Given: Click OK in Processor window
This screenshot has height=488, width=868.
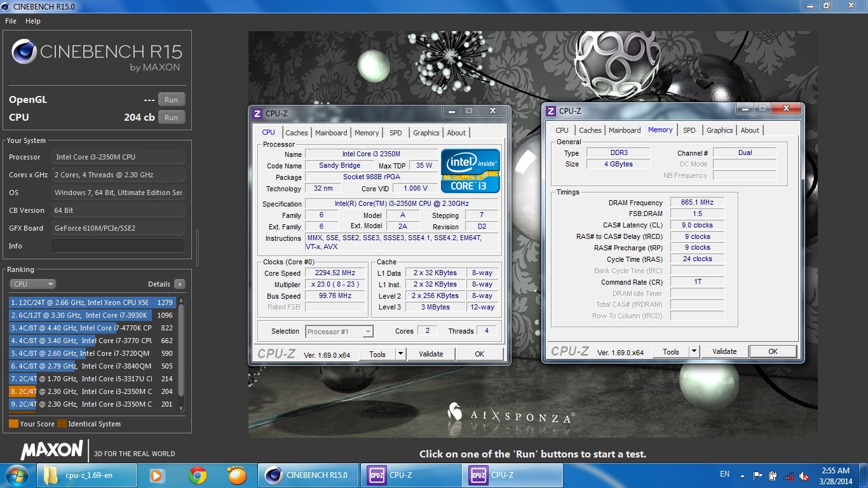Looking at the screenshot, I should (480, 354).
